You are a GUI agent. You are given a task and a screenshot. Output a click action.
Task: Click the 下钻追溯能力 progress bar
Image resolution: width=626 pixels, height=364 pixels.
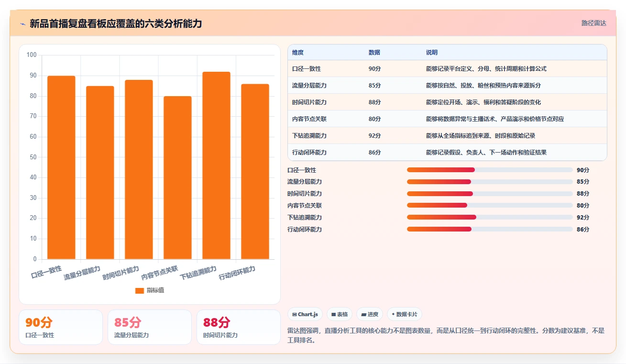490,217
